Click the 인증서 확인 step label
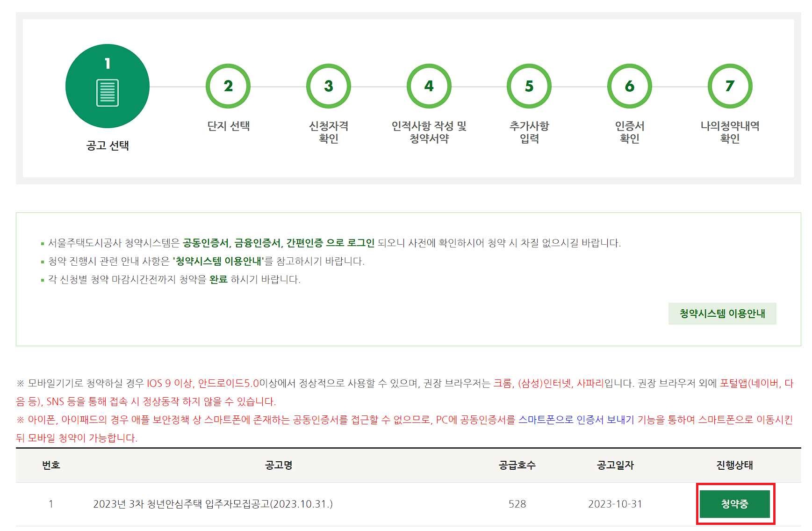This screenshot has width=812, height=531. click(630, 132)
